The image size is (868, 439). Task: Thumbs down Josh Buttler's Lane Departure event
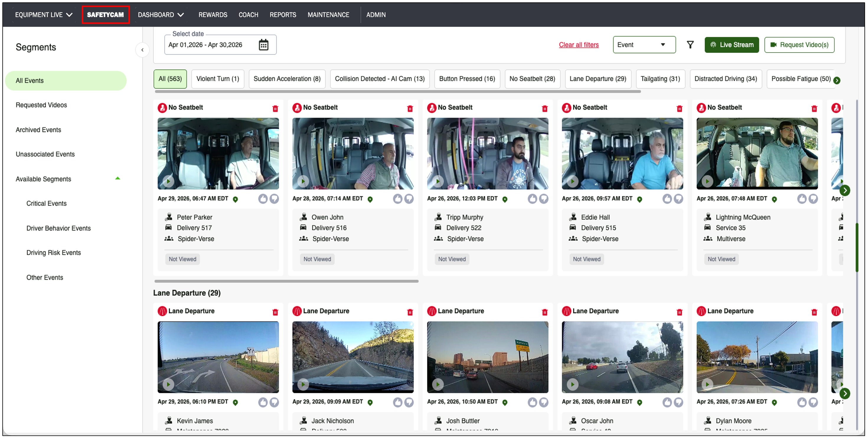544,402
